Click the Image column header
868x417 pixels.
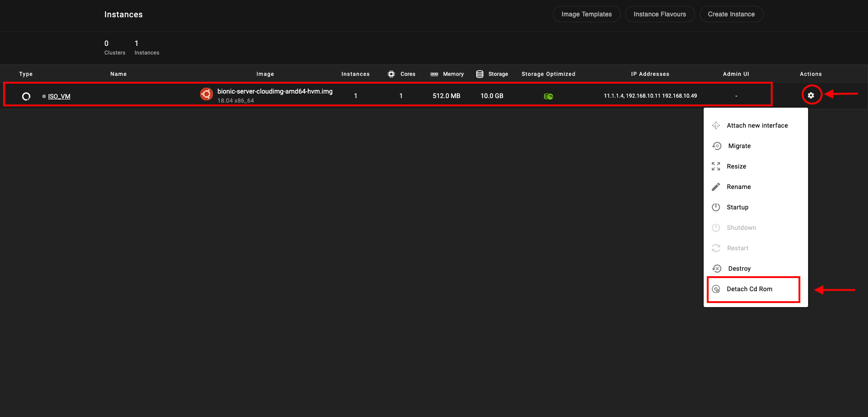265,74
